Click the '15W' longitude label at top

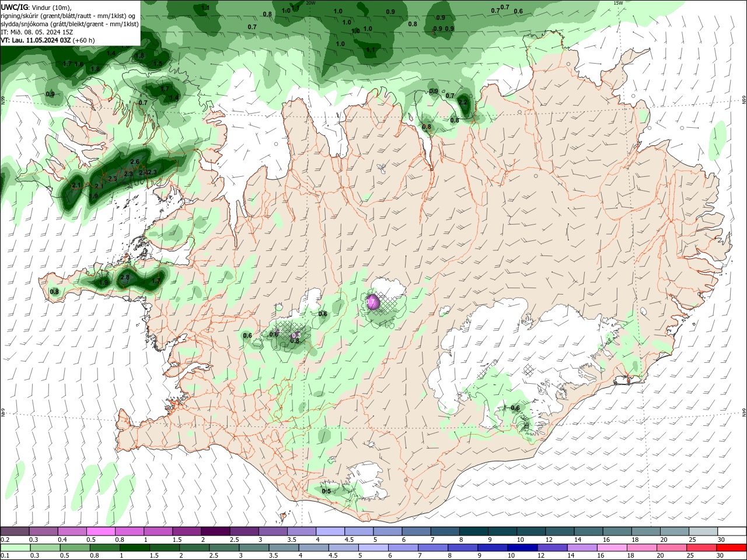pyautogui.click(x=618, y=3)
